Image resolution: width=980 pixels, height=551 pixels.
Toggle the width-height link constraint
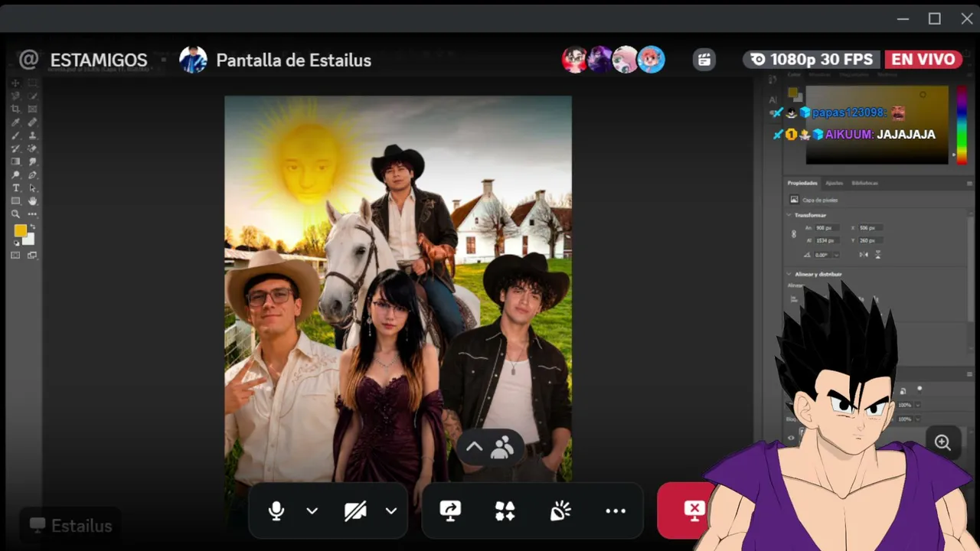pyautogui.click(x=794, y=234)
